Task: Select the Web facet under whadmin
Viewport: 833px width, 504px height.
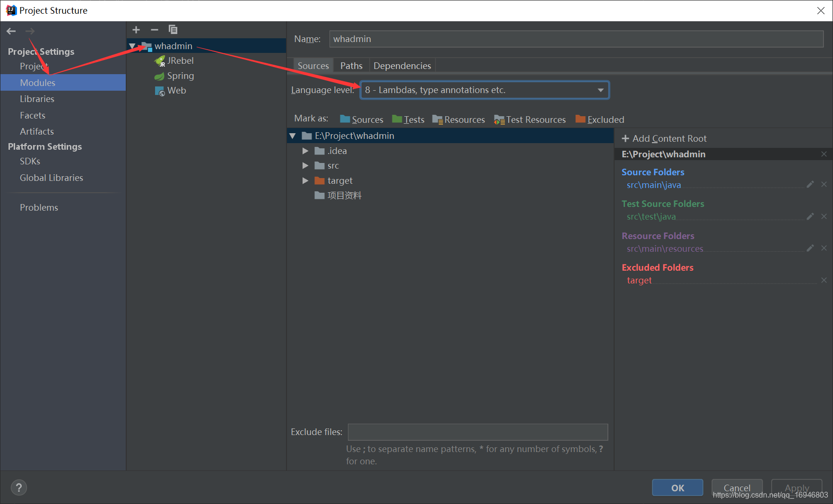Action: 177,90
